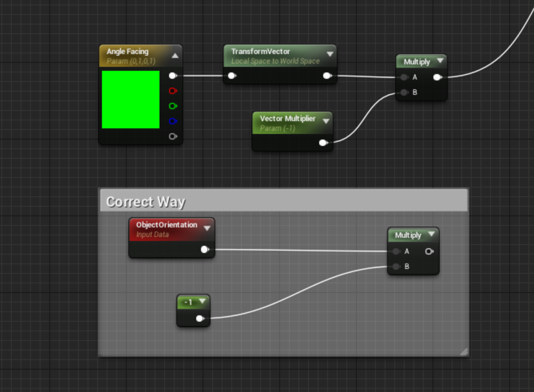534x392 pixels.
Task: Collapse the Angle Facing node preview
Action: 175,55
